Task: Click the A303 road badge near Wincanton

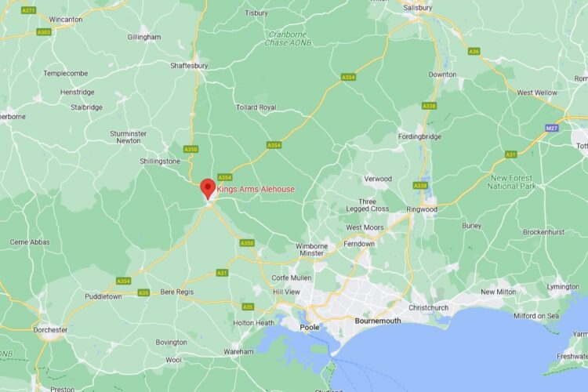Action: click(x=44, y=33)
